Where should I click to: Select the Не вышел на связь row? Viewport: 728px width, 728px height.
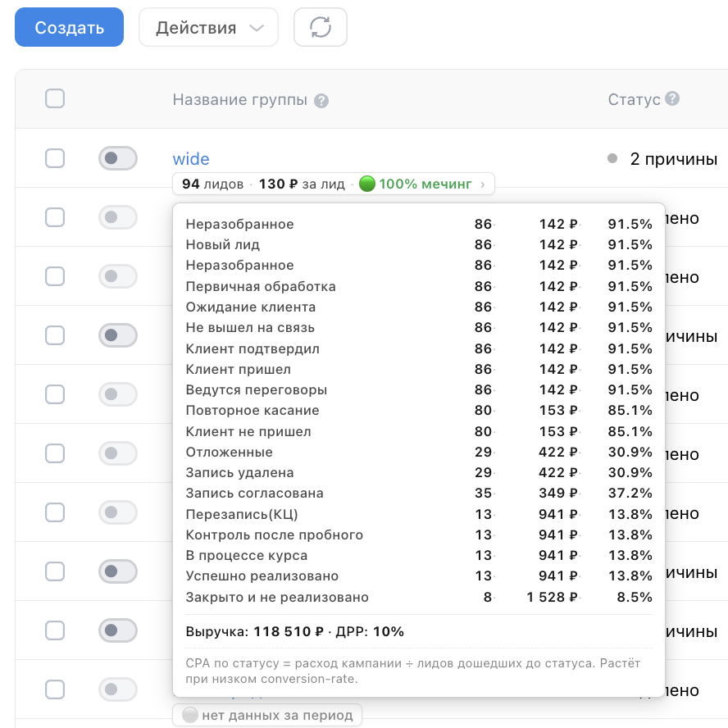click(419, 327)
